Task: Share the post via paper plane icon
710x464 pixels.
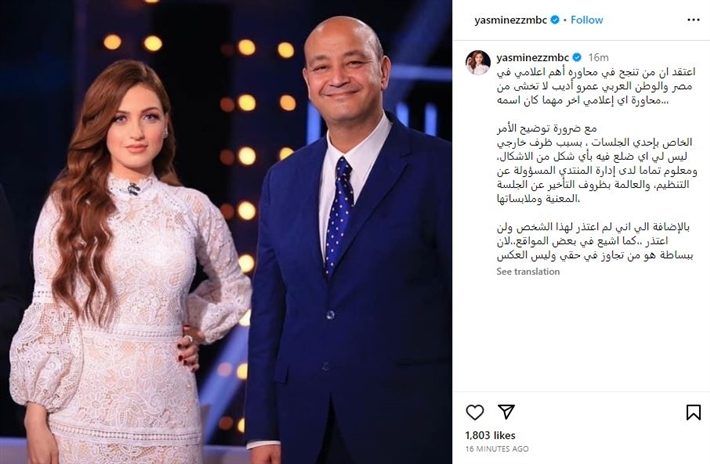Action: click(x=506, y=411)
